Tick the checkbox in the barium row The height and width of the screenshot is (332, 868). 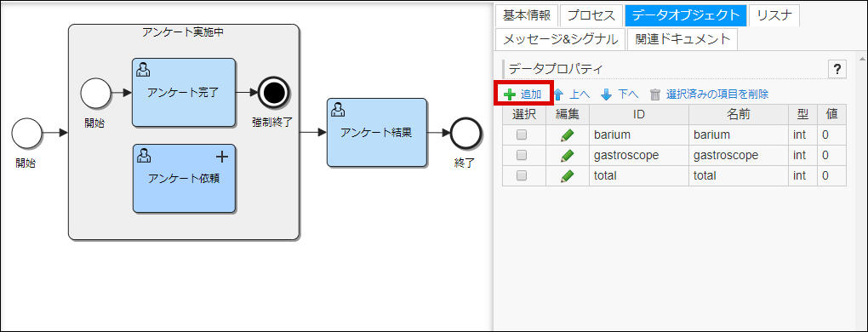coord(522,135)
